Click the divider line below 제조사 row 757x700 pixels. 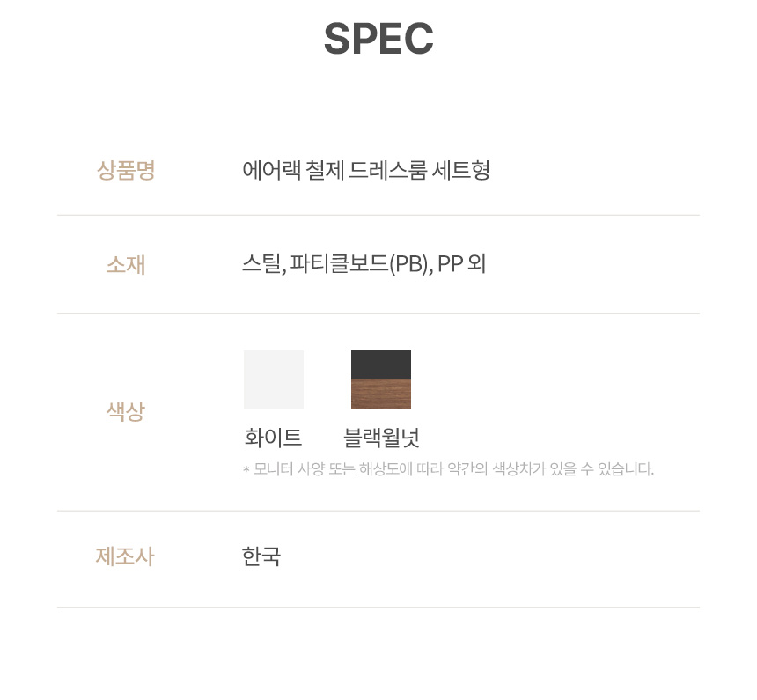tap(378, 608)
